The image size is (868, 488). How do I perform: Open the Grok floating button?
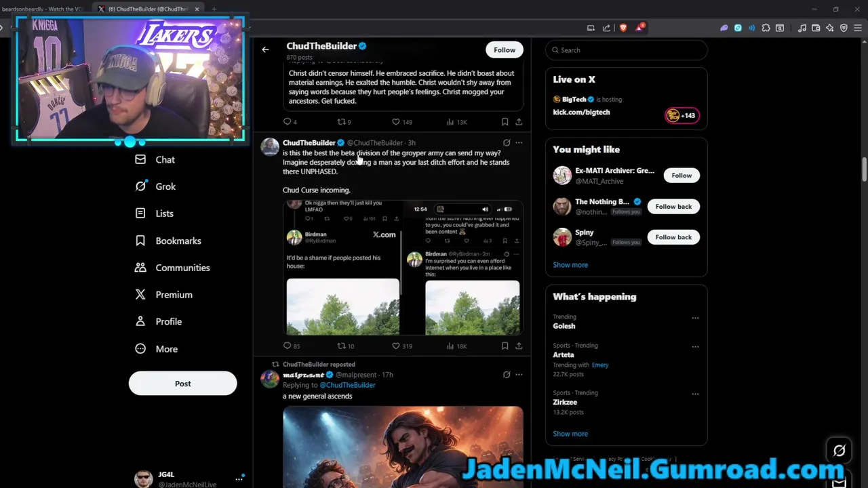pos(839,451)
